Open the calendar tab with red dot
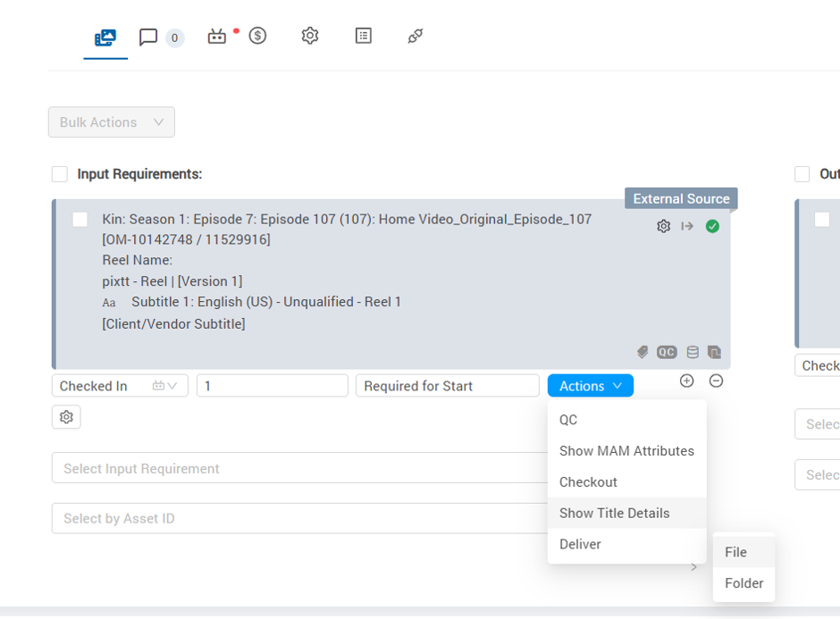 (217, 37)
